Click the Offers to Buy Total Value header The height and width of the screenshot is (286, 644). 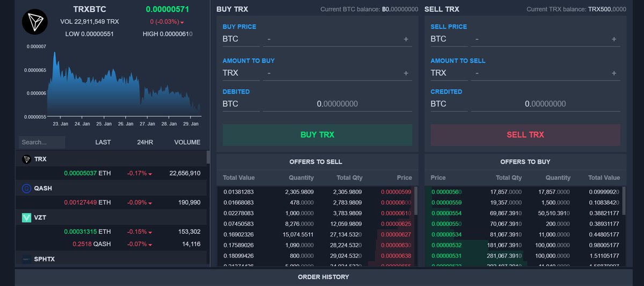coord(604,177)
